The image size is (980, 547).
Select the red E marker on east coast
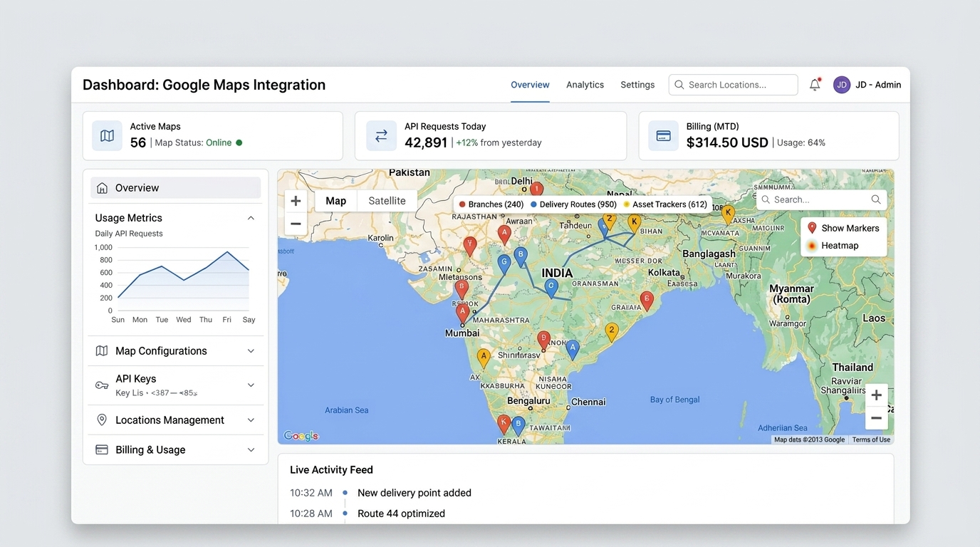pyautogui.click(x=647, y=301)
